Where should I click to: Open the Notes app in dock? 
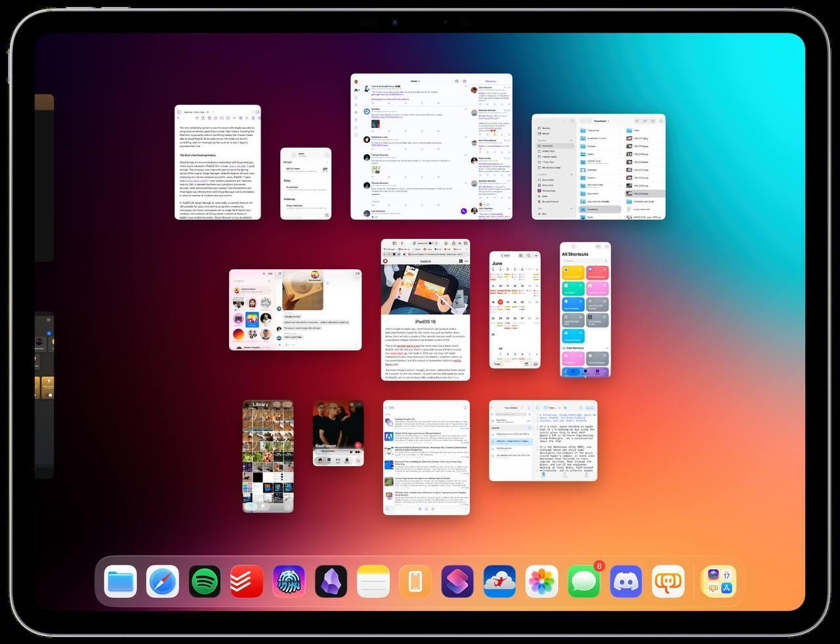coord(373,581)
